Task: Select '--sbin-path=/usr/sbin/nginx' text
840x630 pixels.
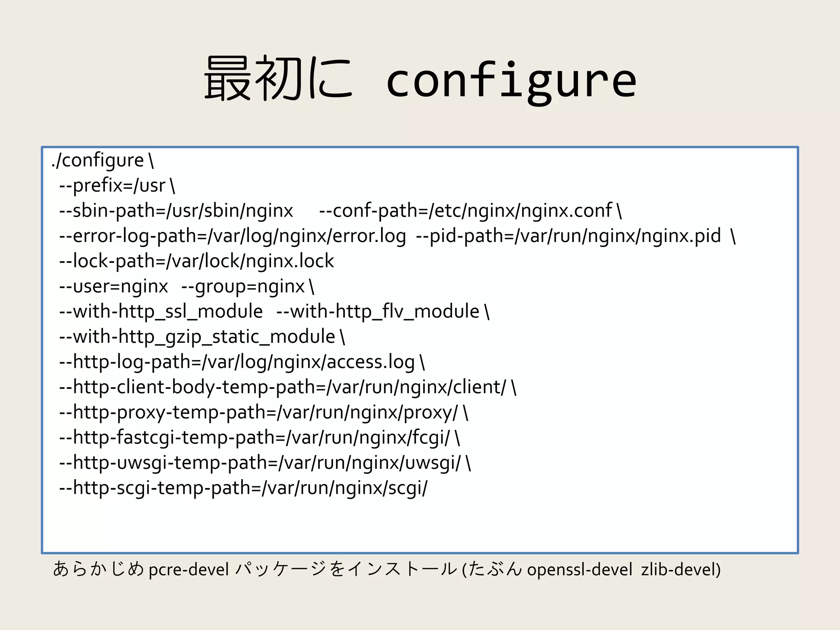Action: (176, 211)
